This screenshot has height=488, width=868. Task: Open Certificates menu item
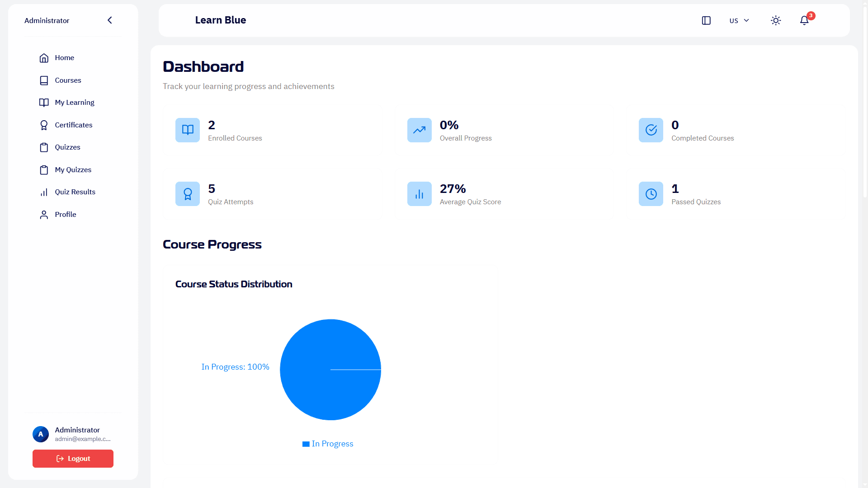[x=73, y=125]
